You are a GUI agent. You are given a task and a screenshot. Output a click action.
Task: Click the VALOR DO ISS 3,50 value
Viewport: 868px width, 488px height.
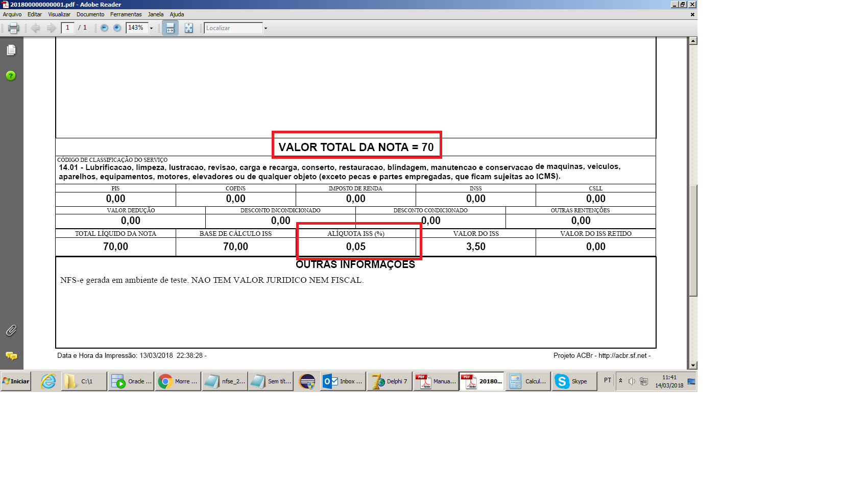(476, 247)
